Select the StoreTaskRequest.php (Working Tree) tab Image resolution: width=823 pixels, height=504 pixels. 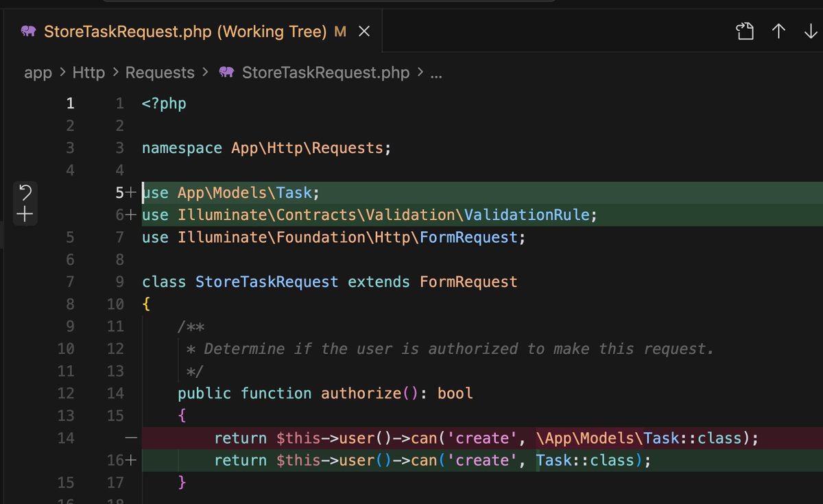185,31
